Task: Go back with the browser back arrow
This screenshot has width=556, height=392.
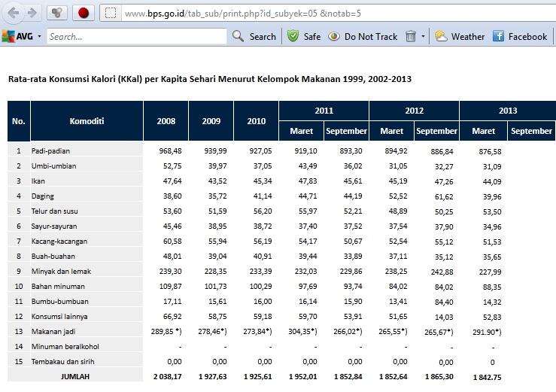Action: pyautogui.click(x=13, y=13)
